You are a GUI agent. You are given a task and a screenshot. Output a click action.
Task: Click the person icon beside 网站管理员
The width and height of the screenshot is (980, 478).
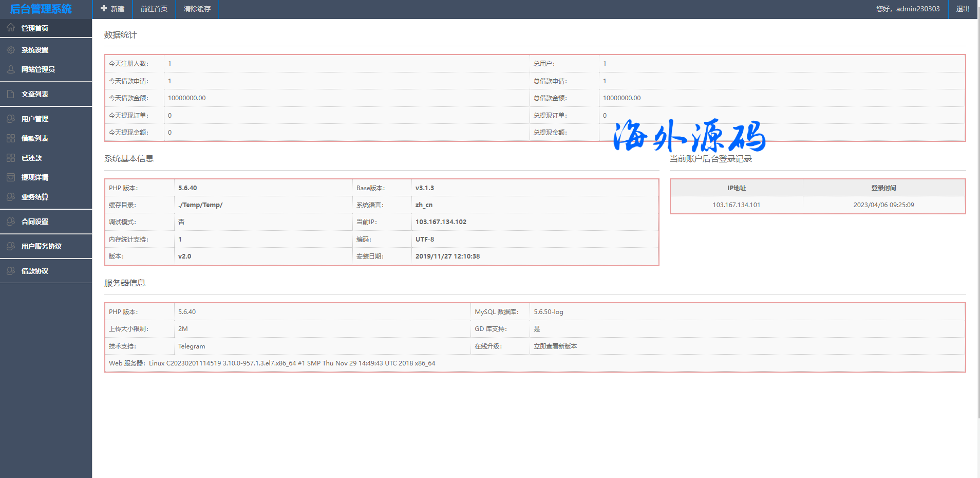click(11, 69)
